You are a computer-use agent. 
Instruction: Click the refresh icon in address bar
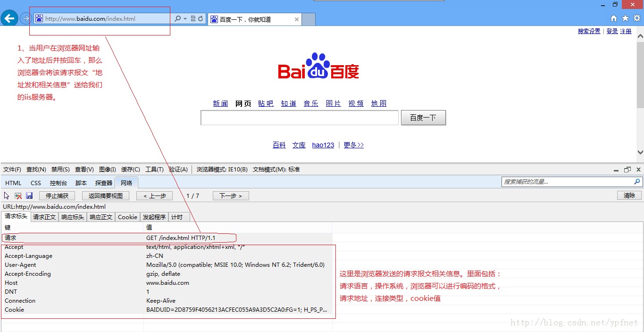pyautogui.click(x=201, y=19)
